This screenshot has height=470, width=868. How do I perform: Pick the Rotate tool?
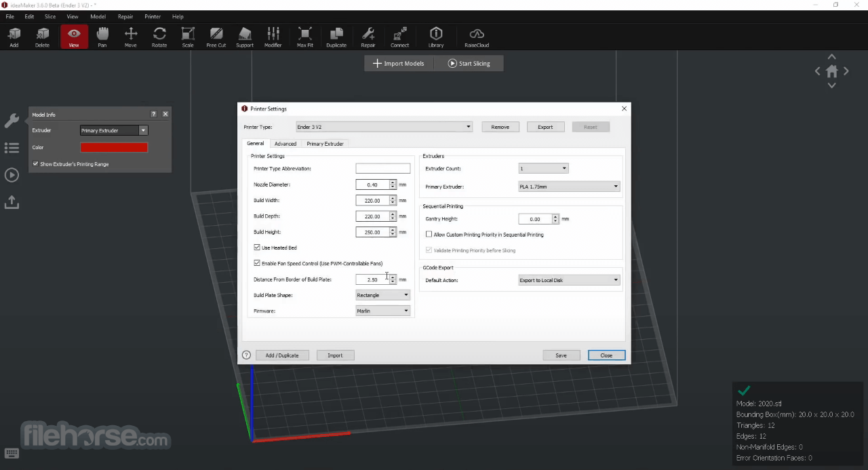pos(159,37)
